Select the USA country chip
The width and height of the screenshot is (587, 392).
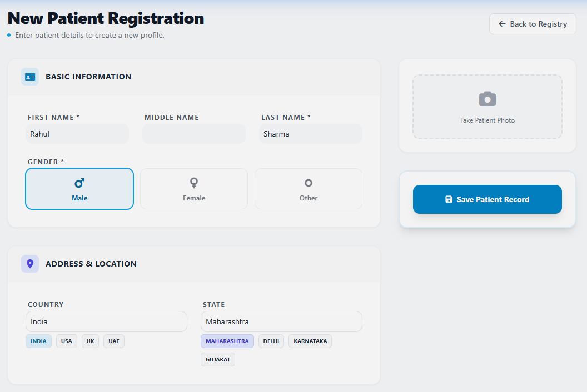pyautogui.click(x=66, y=341)
